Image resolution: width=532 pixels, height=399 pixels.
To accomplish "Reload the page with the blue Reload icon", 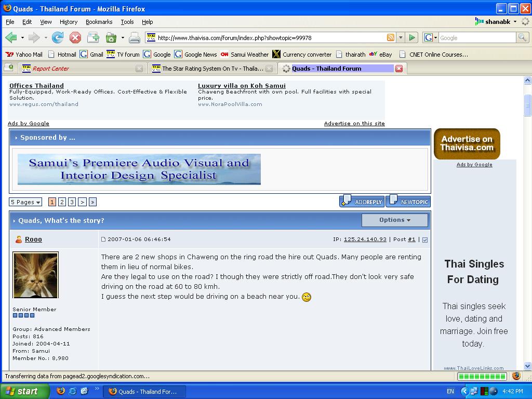I will 58,37.
